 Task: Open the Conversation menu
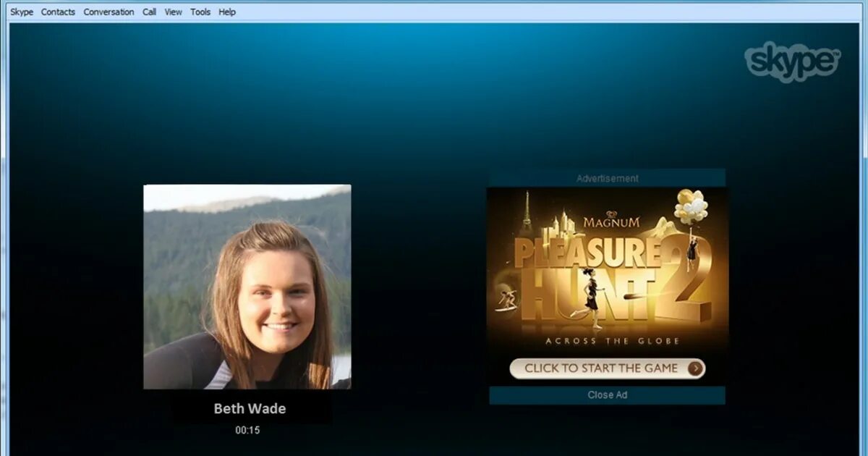[x=109, y=12]
